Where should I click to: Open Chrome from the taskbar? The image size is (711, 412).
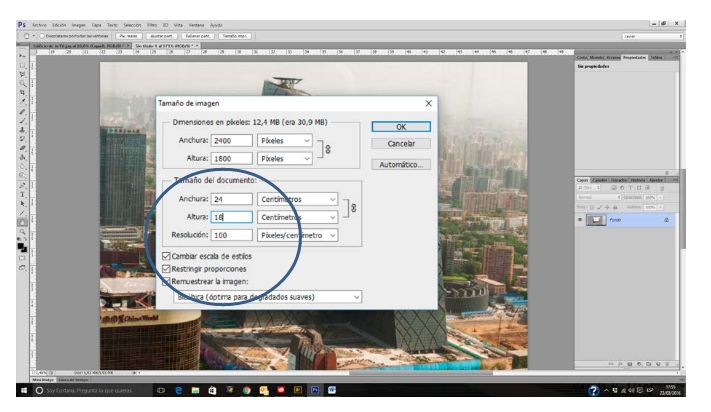point(247,390)
